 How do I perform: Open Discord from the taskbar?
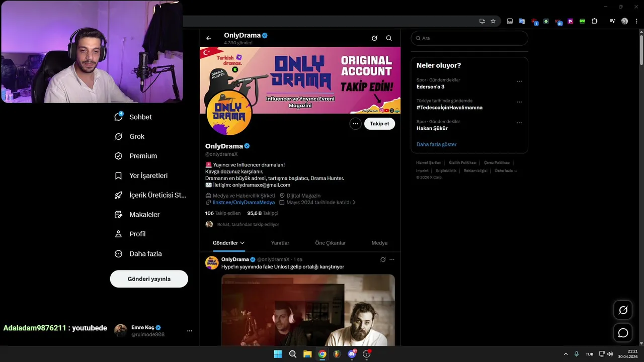coord(352,354)
